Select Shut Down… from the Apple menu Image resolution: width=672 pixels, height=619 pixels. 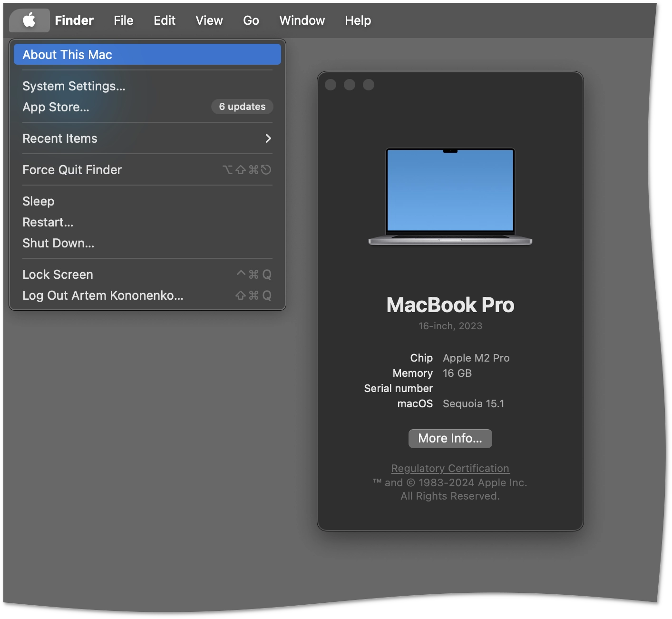coord(147,243)
